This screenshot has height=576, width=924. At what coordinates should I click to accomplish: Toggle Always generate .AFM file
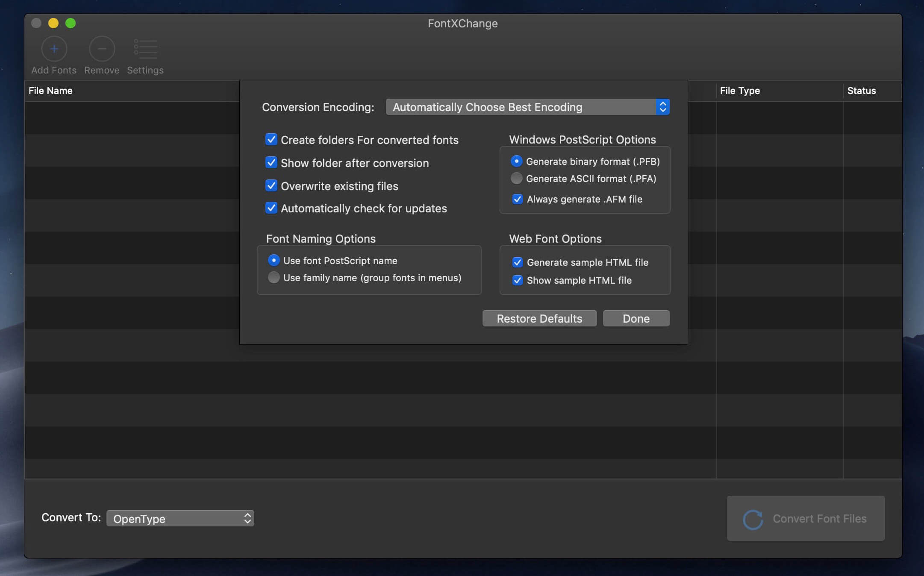click(517, 199)
